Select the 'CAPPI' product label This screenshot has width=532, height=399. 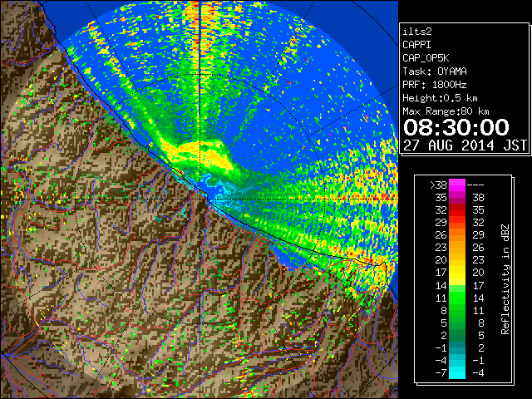click(416, 45)
